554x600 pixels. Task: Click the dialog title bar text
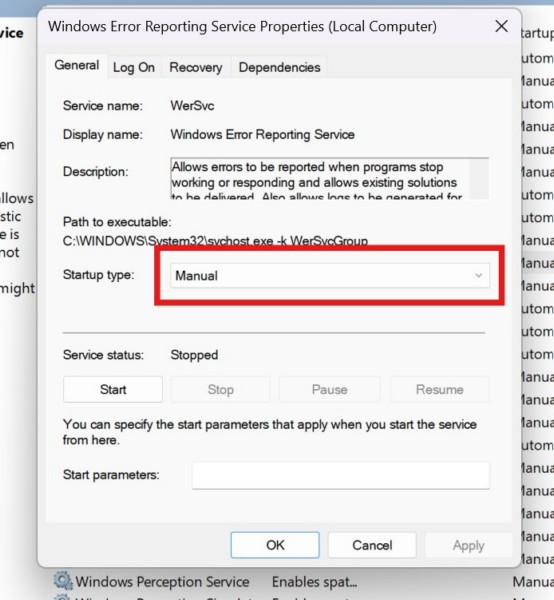242,26
